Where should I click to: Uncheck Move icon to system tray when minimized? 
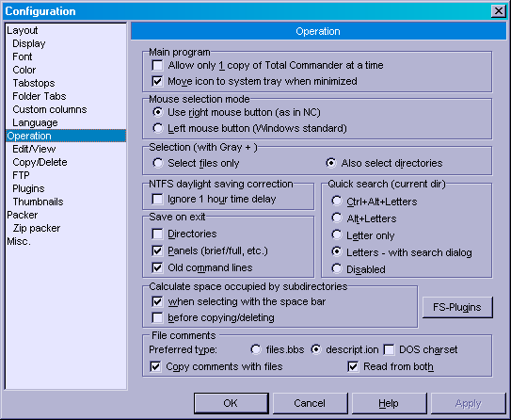(x=158, y=81)
